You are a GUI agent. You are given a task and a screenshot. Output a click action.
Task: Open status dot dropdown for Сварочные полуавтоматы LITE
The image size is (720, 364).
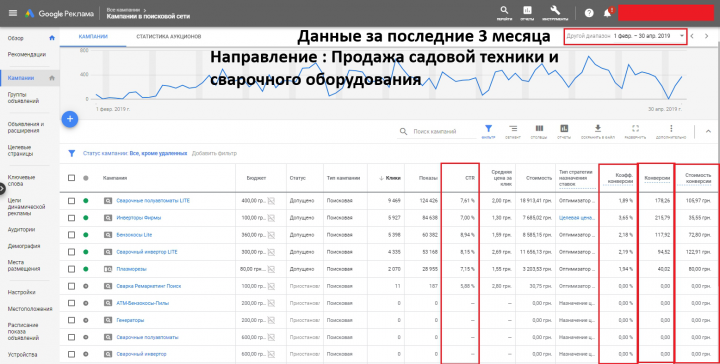[x=85, y=201]
